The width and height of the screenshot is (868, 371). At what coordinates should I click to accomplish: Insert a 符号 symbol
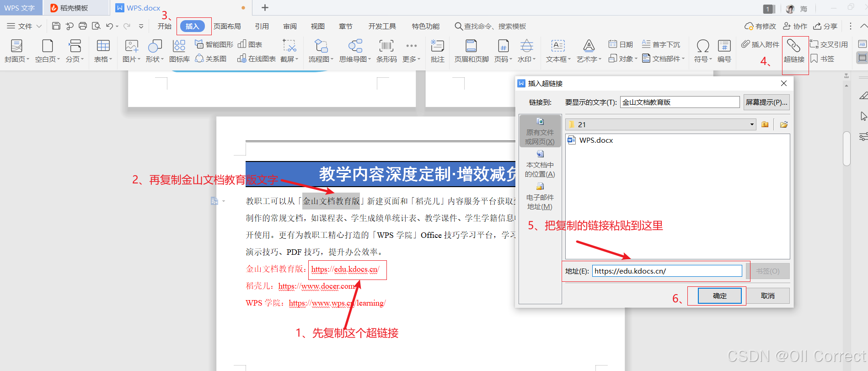703,51
